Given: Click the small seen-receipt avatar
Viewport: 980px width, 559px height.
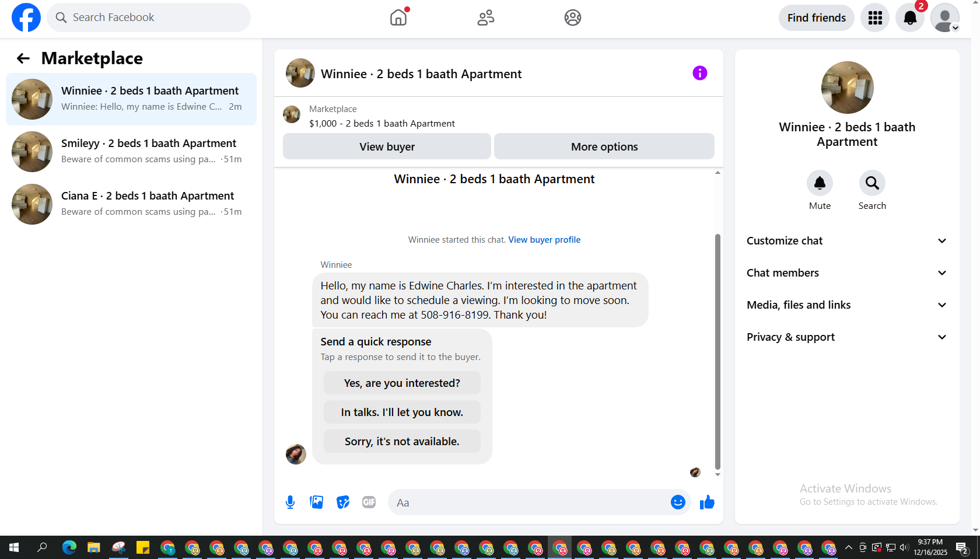Looking at the screenshot, I should point(695,472).
